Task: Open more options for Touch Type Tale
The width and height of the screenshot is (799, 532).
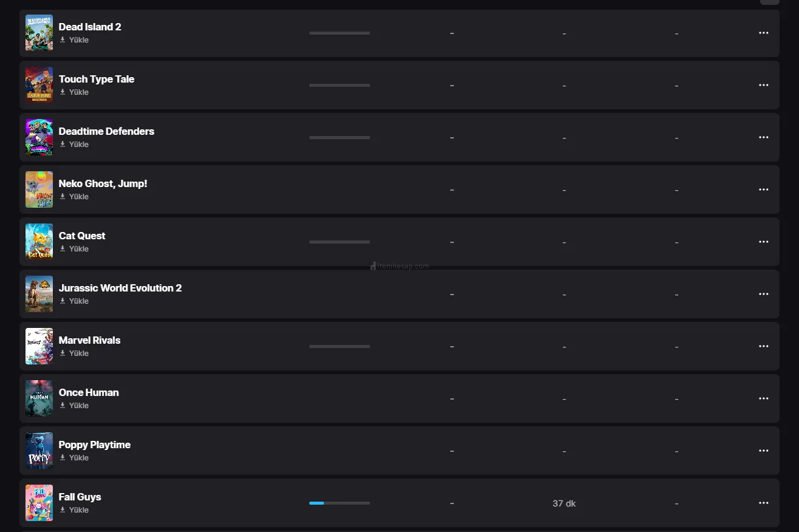Action: pyautogui.click(x=764, y=85)
